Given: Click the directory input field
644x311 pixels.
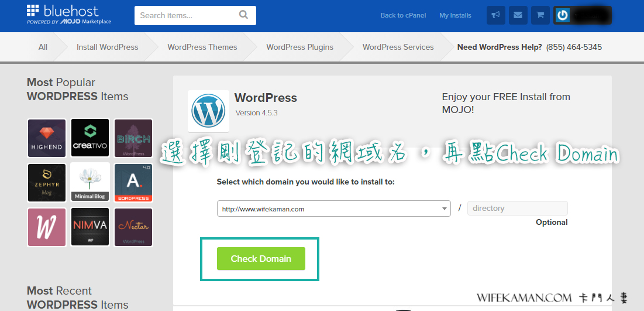Looking at the screenshot, I should pyautogui.click(x=518, y=208).
